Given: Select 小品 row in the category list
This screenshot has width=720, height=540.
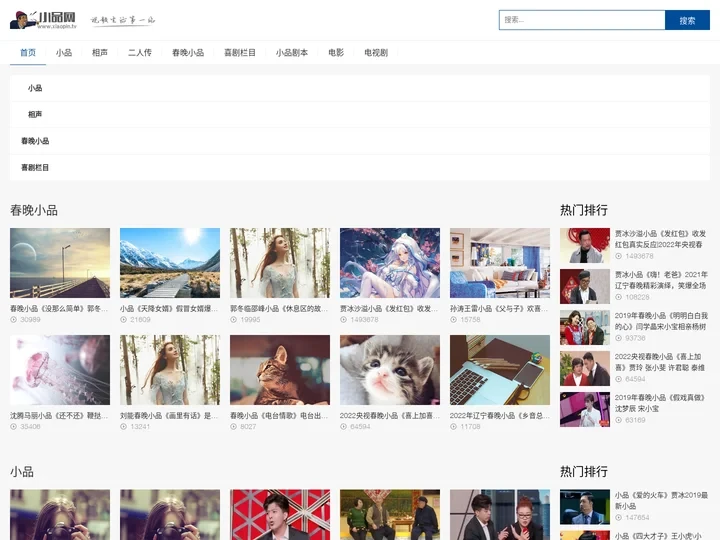Looking at the screenshot, I should 360,88.
